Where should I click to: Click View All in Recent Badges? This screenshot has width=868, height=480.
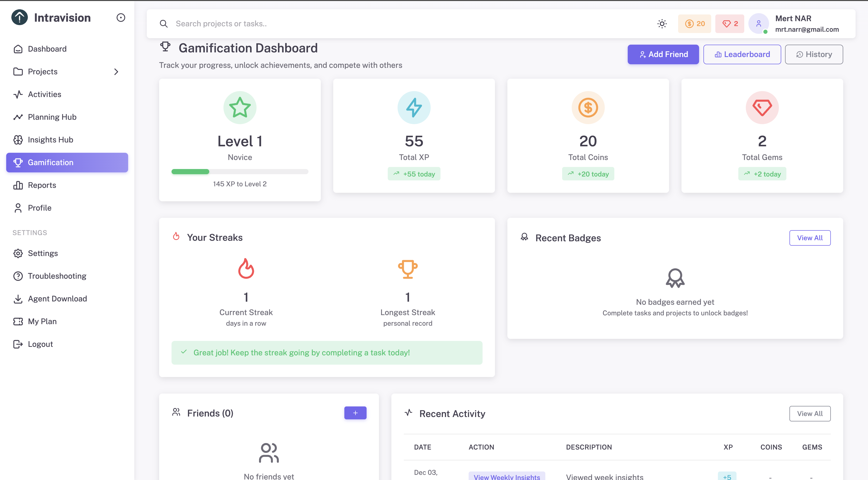pos(809,238)
